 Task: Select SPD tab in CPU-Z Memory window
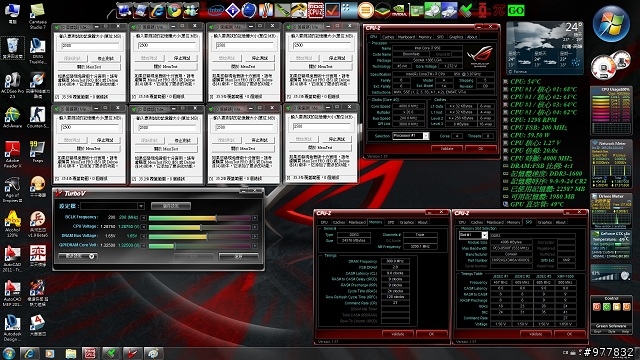coord(391,222)
